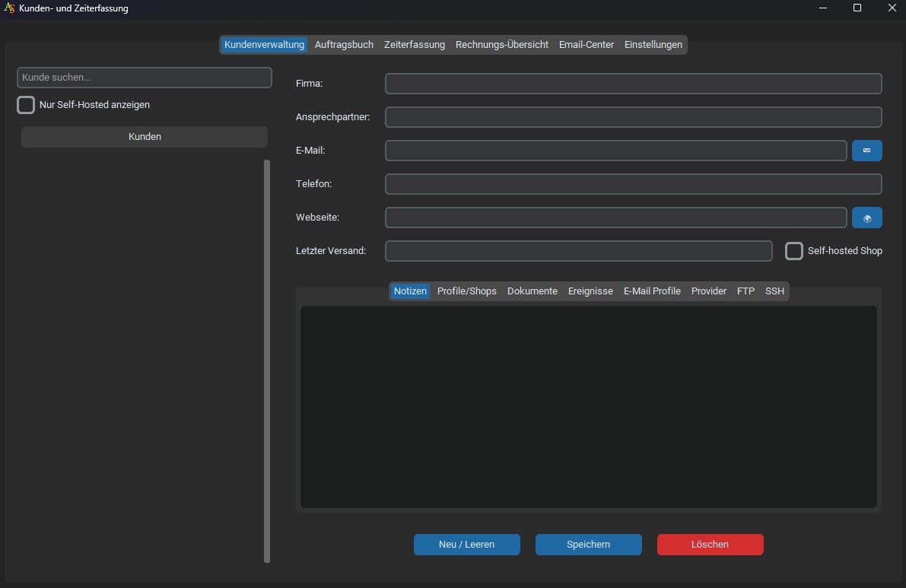Click the Neu / Leeren button
This screenshot has width=906, height=588.
[467, 545]
